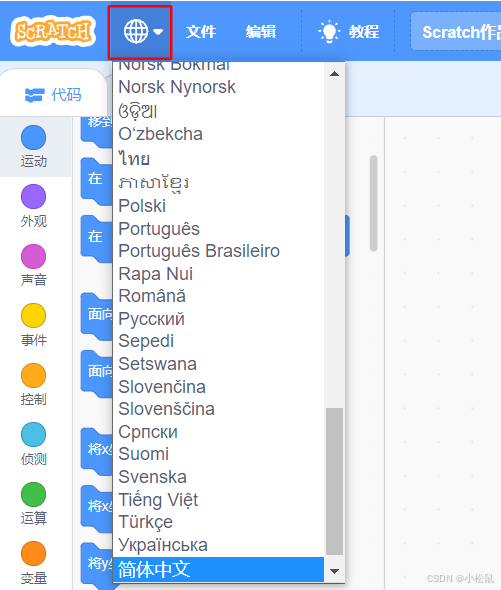Choose Rapa Nui language
This screenshot has height=590, width=501.
click(x=218, y=274)
